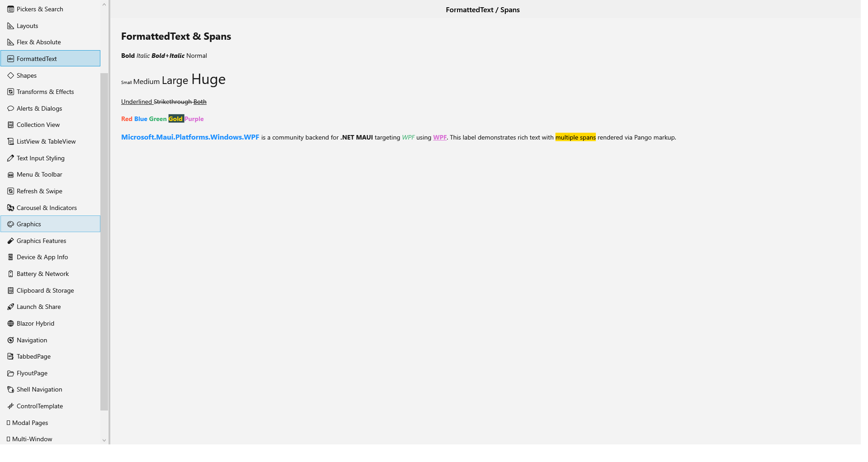Click the FormattedText icon in sidebar
This screenshot has width=868, height=462.
11,59
